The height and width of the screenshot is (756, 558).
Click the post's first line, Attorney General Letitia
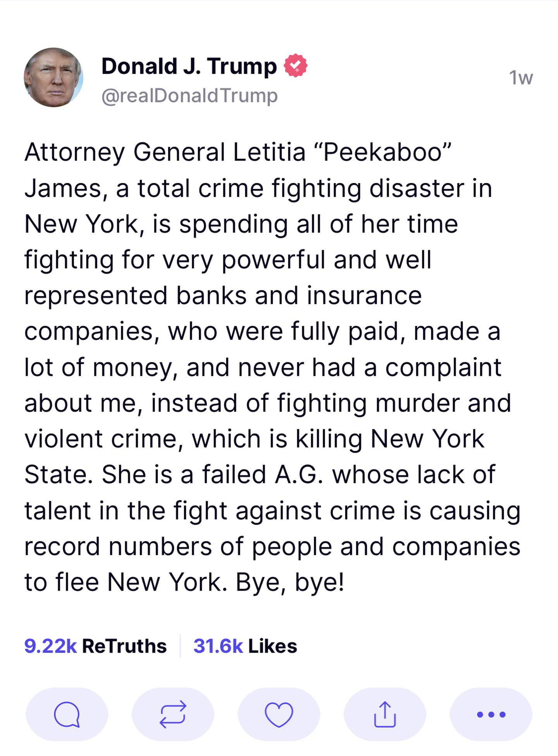click(165, 152)
